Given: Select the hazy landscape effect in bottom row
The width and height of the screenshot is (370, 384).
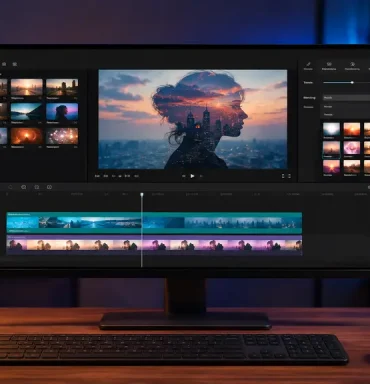Looking at the screenshot, I should pyautogui.click(x=352, y=167).
